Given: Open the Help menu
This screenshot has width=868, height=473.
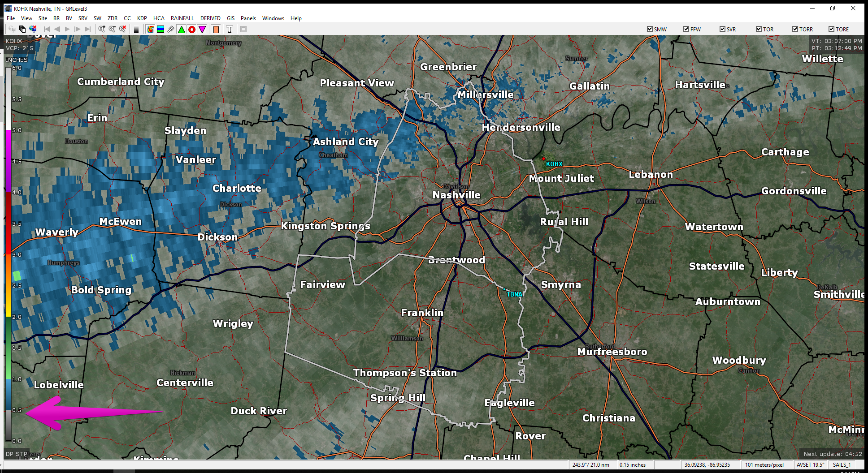Looking at the screenshot, I should (x=296, y=18).
